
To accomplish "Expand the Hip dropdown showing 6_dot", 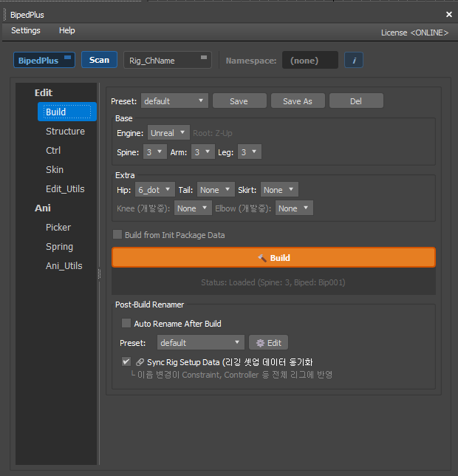I will click(155, 190).
